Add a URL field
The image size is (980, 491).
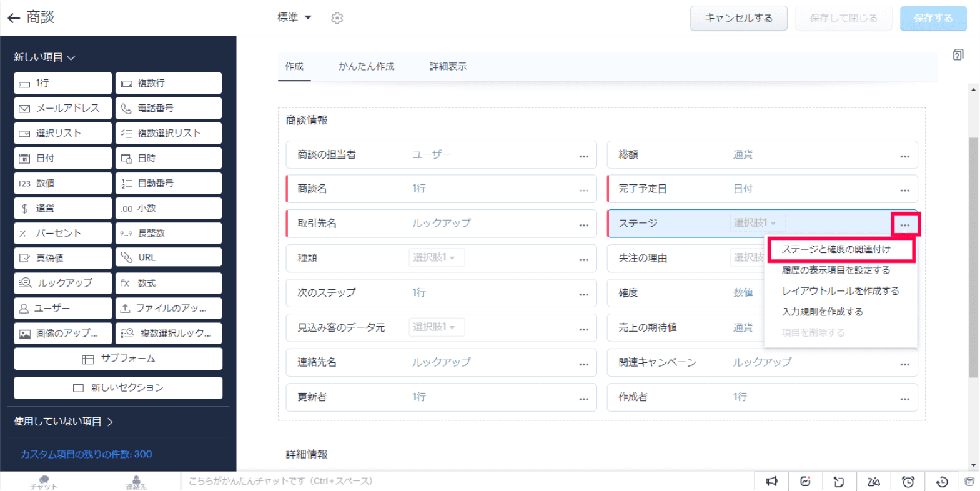(169, 257)
